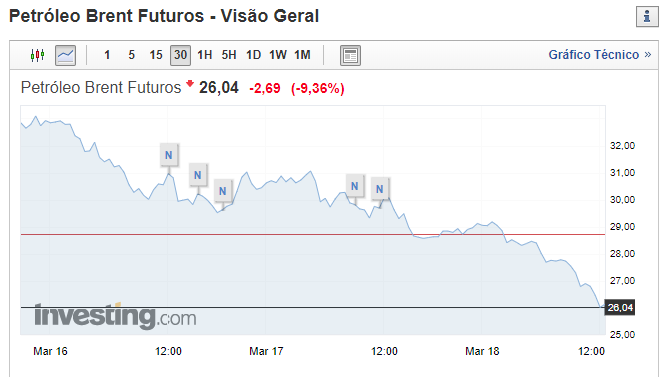Select the 15 minute interval
Viewport: 663px width, 377px height.
pos(156,55)
